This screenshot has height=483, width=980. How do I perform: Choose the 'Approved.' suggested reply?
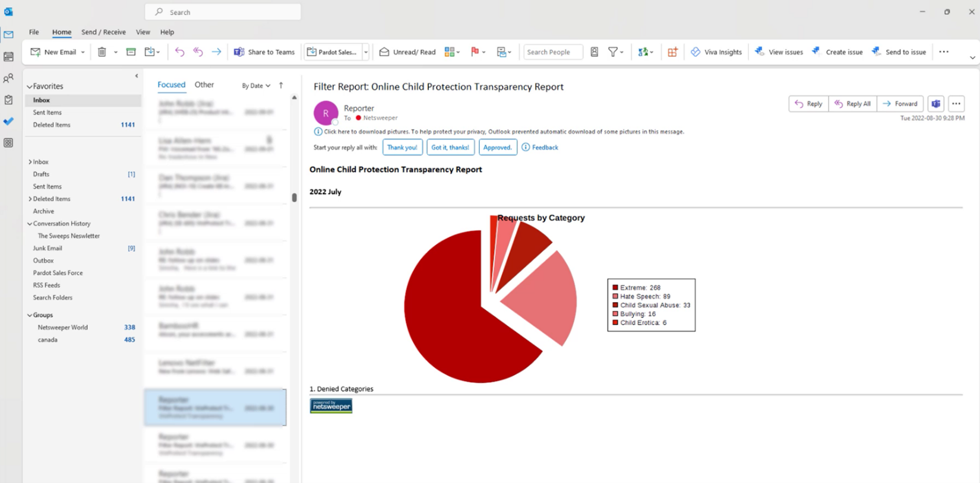coord(498,148)
